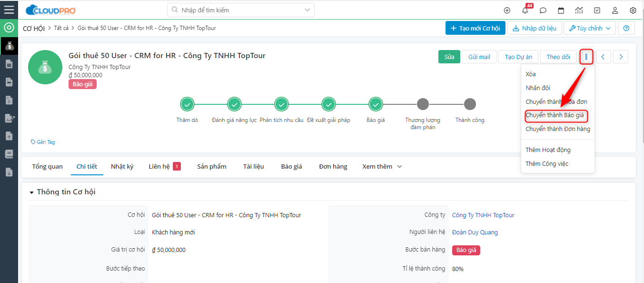
Task: Open the Nhật ký tab
Action: click(x=122, y=166)
